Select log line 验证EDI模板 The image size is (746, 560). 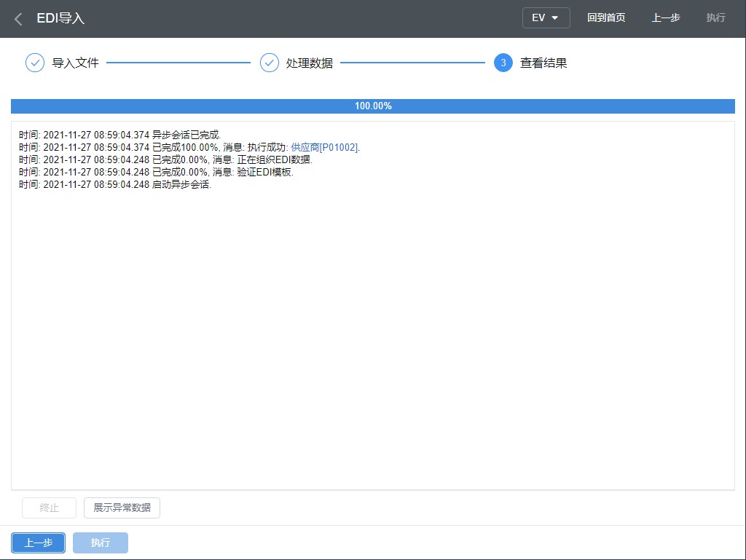coord(156,172)
